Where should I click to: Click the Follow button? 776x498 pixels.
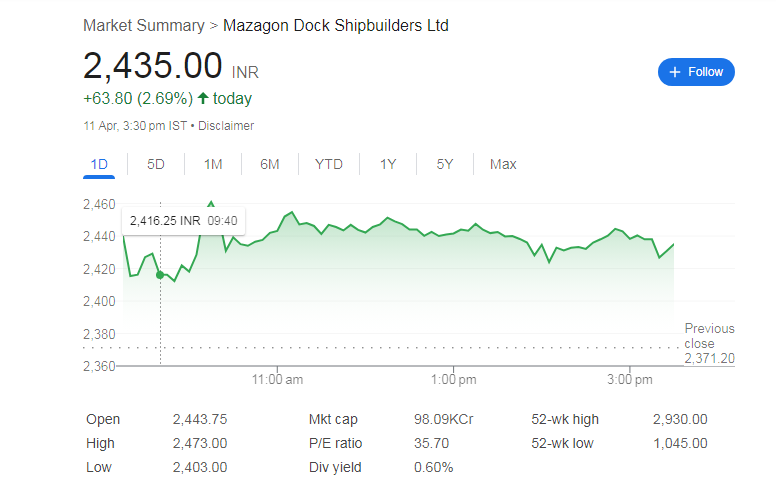(696, 72)
